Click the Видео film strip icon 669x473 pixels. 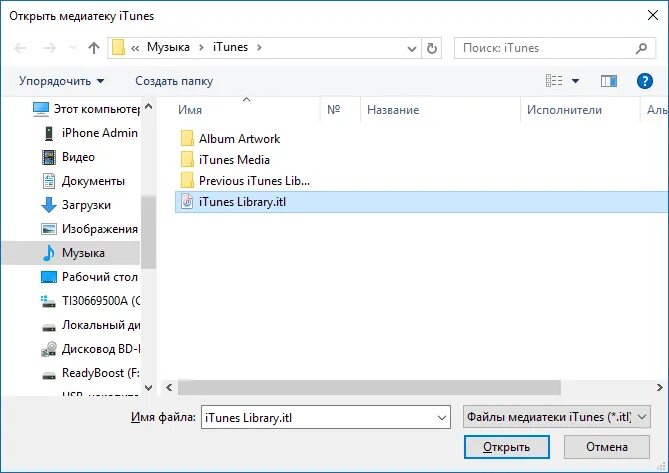tap(49, 157)
